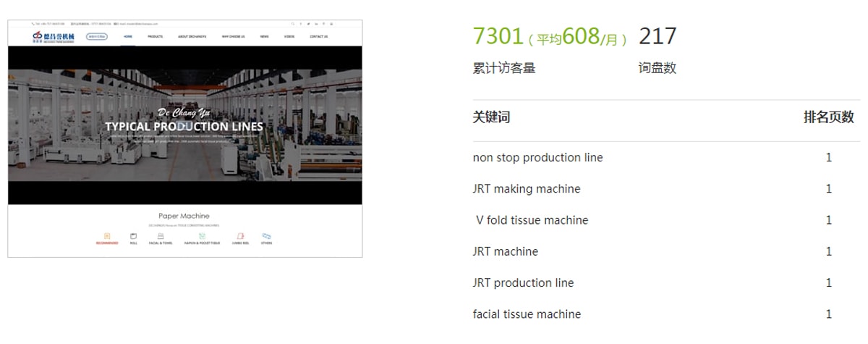This screenshot has width=868, height=344.
Task: Click the 'facial tissue machine' keyword
Action: [x=527, y=314]
